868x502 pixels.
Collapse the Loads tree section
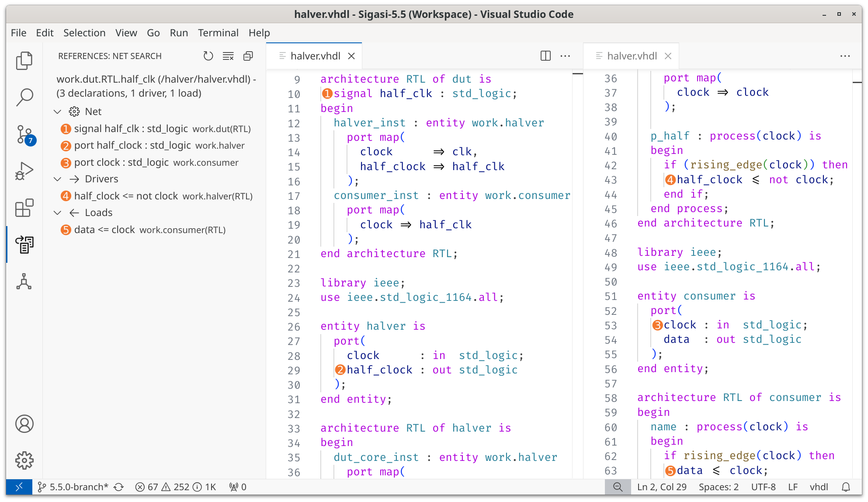tap(57, 213)
